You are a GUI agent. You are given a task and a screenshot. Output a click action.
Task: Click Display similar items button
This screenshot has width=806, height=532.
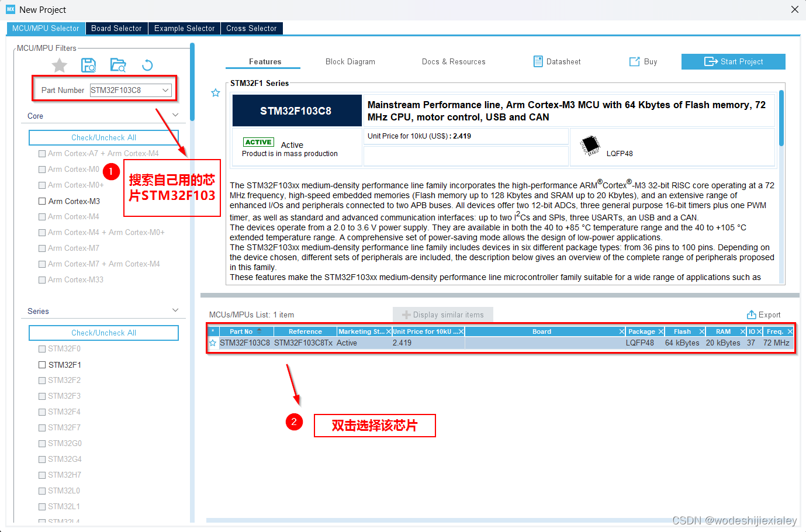click(443, 315)
